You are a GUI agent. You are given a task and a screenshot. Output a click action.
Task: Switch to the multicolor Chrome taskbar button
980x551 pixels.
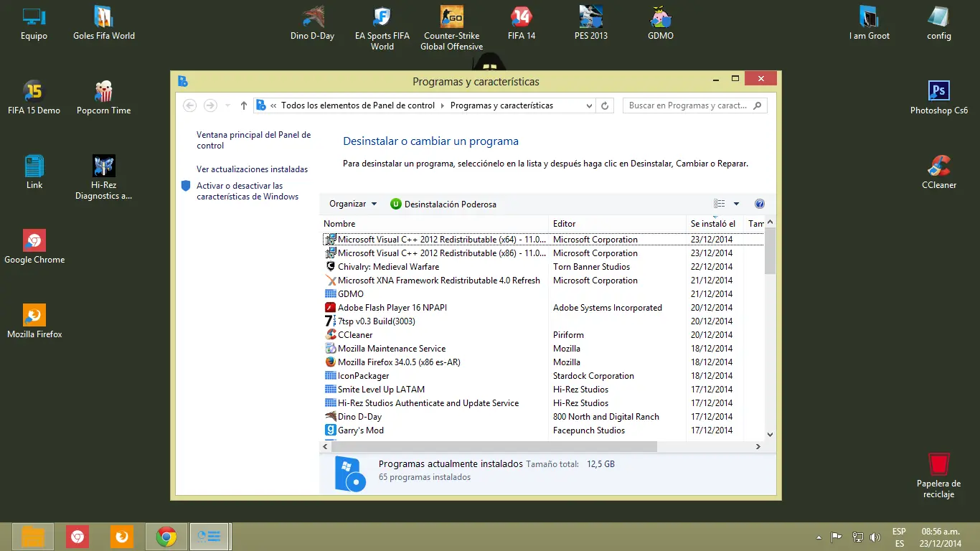[x=166, y=537]
